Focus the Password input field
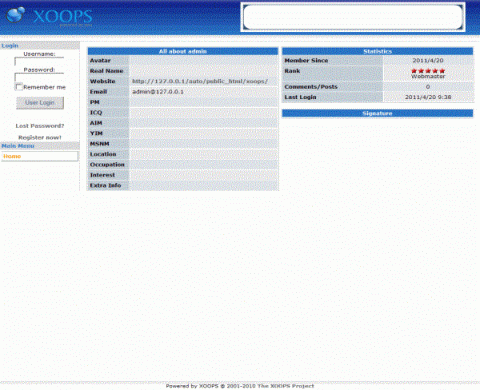Image resolution: width=480 pixels, height=390 pixels. click(39, 78)
